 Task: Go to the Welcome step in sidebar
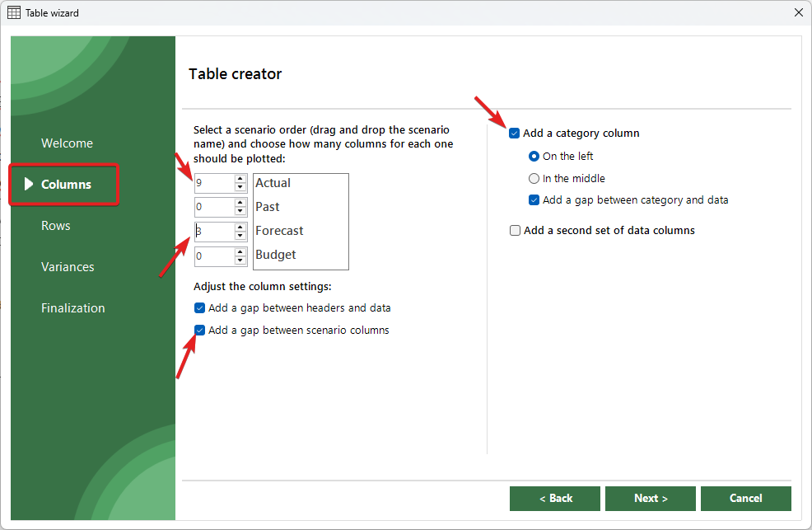point(67,143)
